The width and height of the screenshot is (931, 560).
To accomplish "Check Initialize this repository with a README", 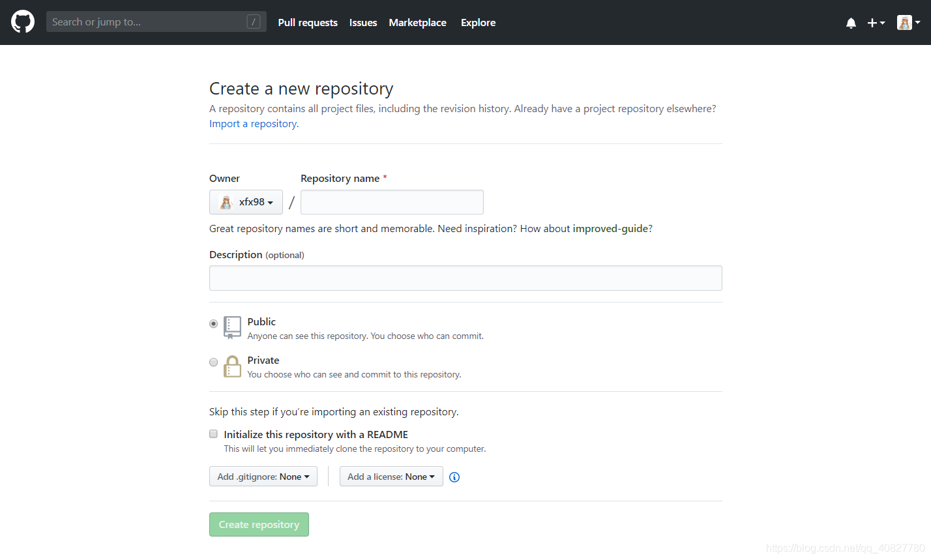I will click(213, 434).
